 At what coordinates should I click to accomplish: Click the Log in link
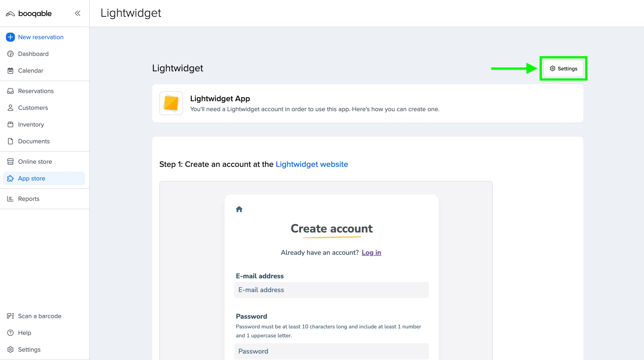click(371, 253)
